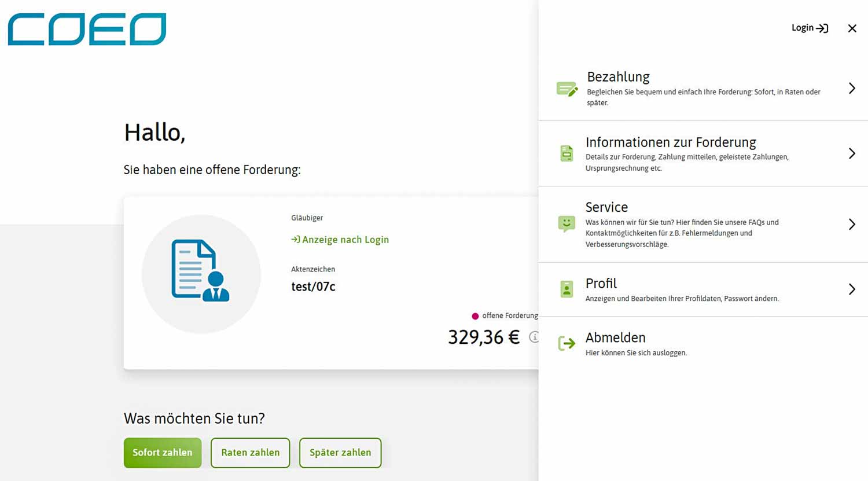Image resolution: width=868 pixels, height=481 pixels.
Task: Click the offene Forderung status label
Action: click(510, 315)
